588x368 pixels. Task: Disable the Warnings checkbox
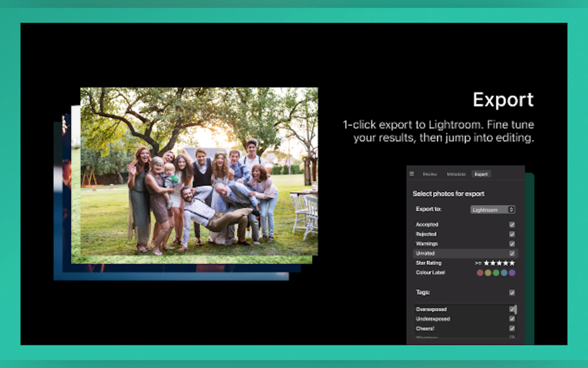point(512,244)
